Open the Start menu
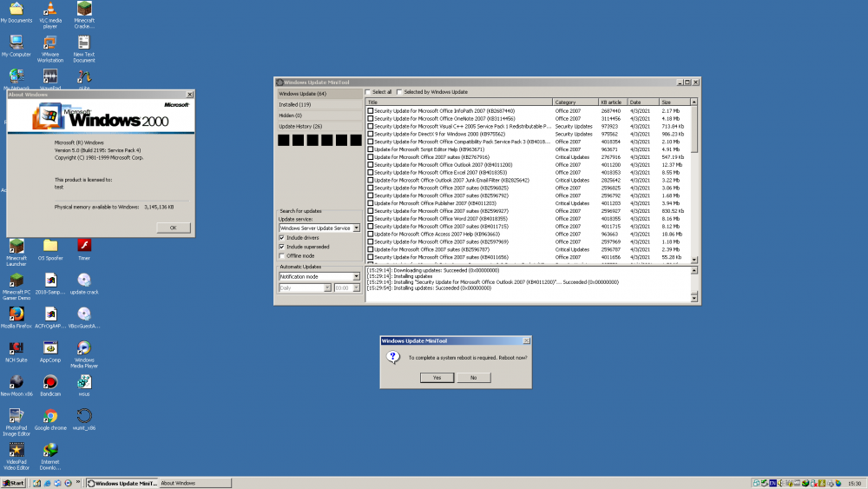Viewport: 868px width, 489px height. click(x=14, y=483)
